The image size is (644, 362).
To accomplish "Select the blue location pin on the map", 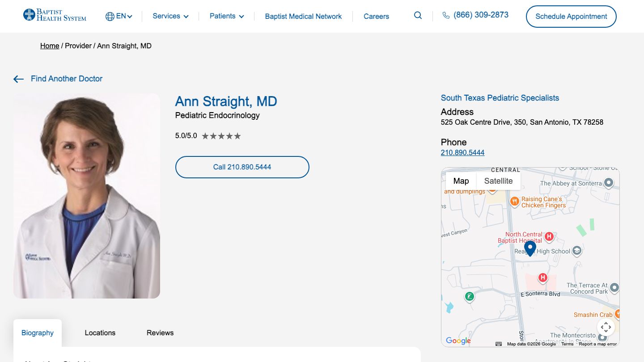I will [x=530, y=248].
